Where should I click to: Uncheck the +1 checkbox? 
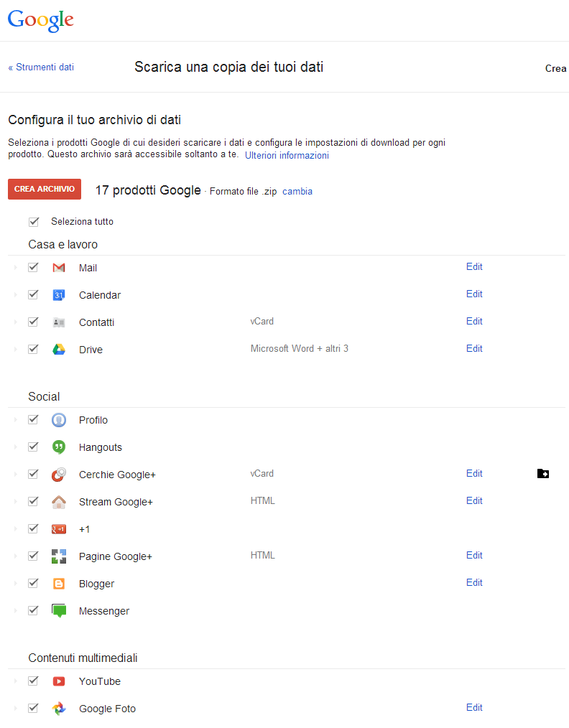[x=33, y=528]
